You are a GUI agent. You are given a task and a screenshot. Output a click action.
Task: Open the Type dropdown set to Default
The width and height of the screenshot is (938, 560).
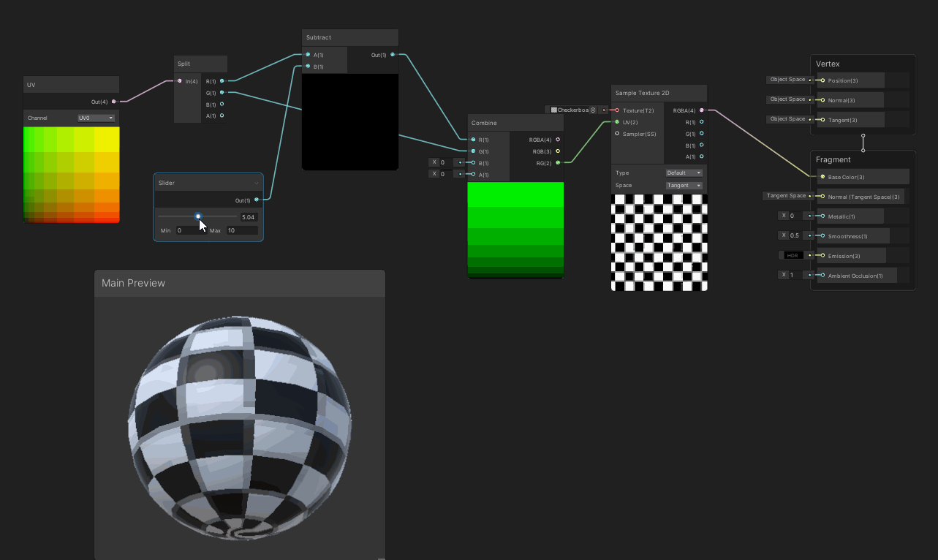tap(684, 173)
